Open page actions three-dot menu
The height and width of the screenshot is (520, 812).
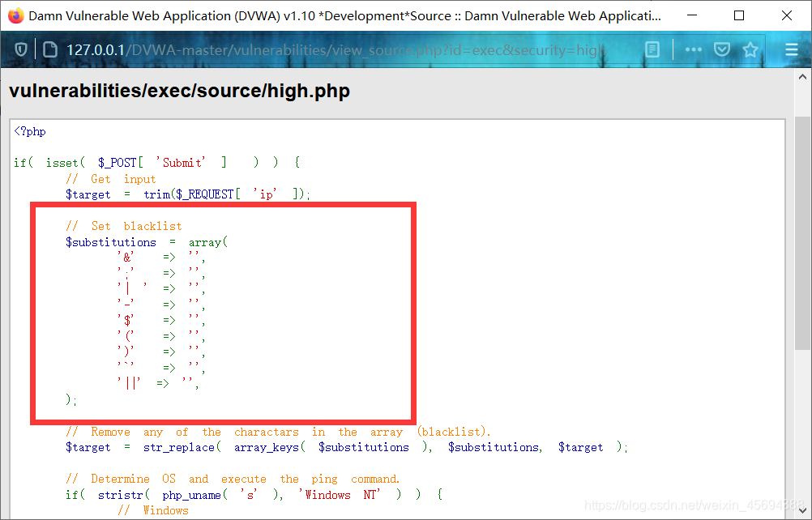tap(693, 49)
